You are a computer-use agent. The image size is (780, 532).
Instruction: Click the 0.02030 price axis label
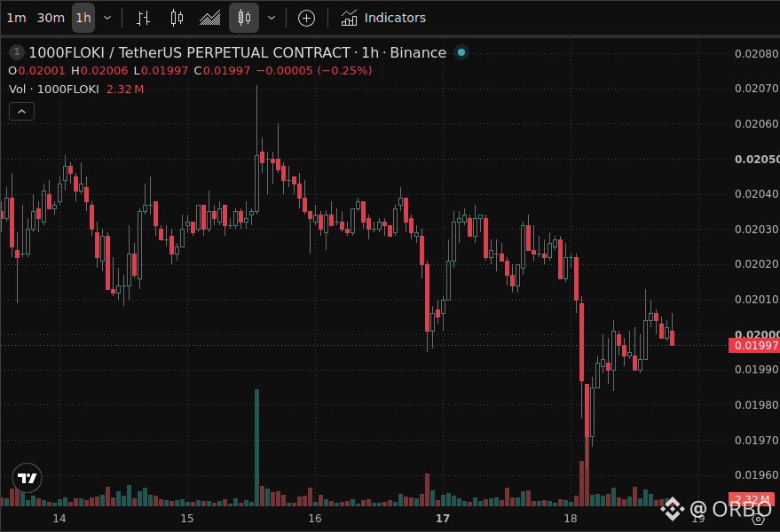pyautogui.click(x=757, y=230)
